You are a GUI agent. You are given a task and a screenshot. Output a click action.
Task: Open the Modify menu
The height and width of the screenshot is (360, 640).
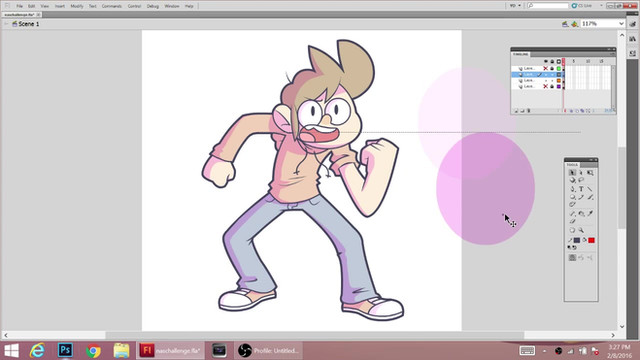(x=77, y=6)
